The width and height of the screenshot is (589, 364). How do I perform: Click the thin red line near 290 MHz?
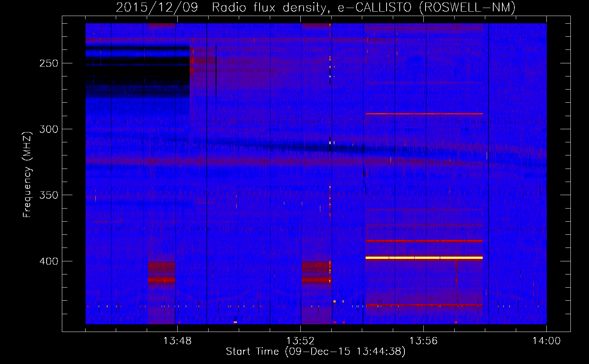[x=424, y=114]
